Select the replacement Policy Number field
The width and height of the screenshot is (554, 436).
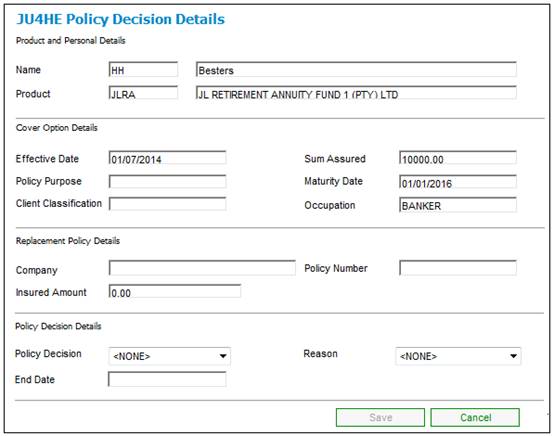pyautogui.click(x=458, y=268)
